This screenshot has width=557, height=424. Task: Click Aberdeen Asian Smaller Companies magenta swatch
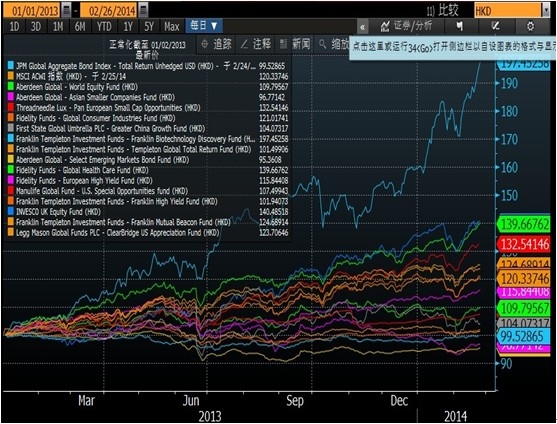tap(11, 97)
